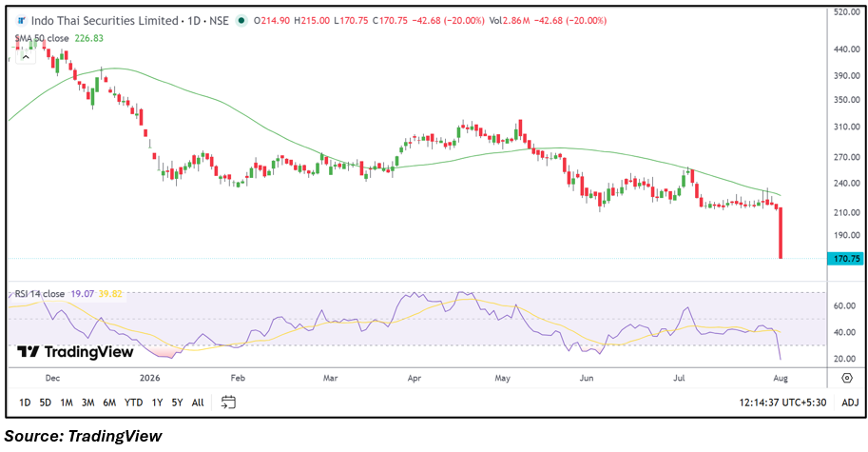
Task: Click the RSI 60.00 axis label
Action: click(x=845, y=305)
